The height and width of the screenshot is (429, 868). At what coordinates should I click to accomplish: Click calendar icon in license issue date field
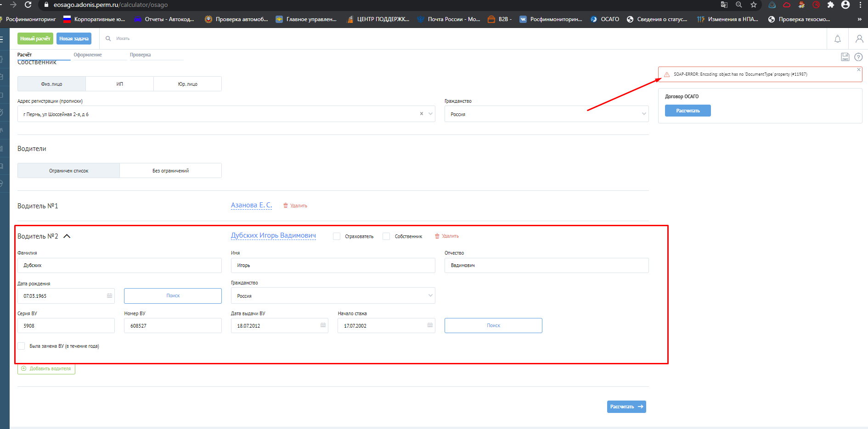tap(323, 325)
